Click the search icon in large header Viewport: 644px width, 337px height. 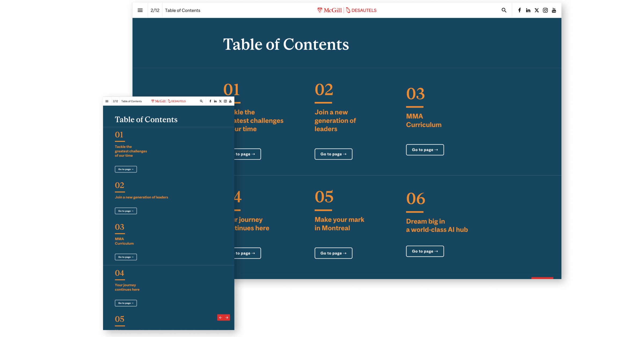pos(504,10)
